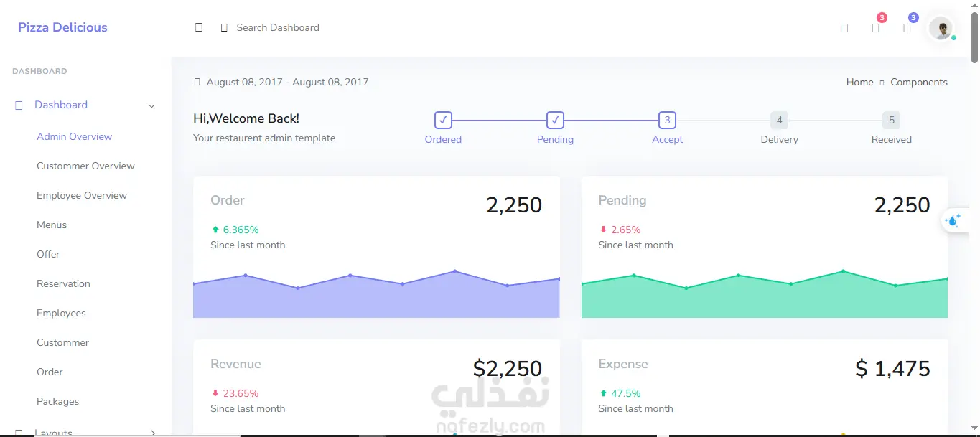This screenshot has height=437, width=980.
Task: Click the search icon beside Search Dashboard
Action: (224, 27)
